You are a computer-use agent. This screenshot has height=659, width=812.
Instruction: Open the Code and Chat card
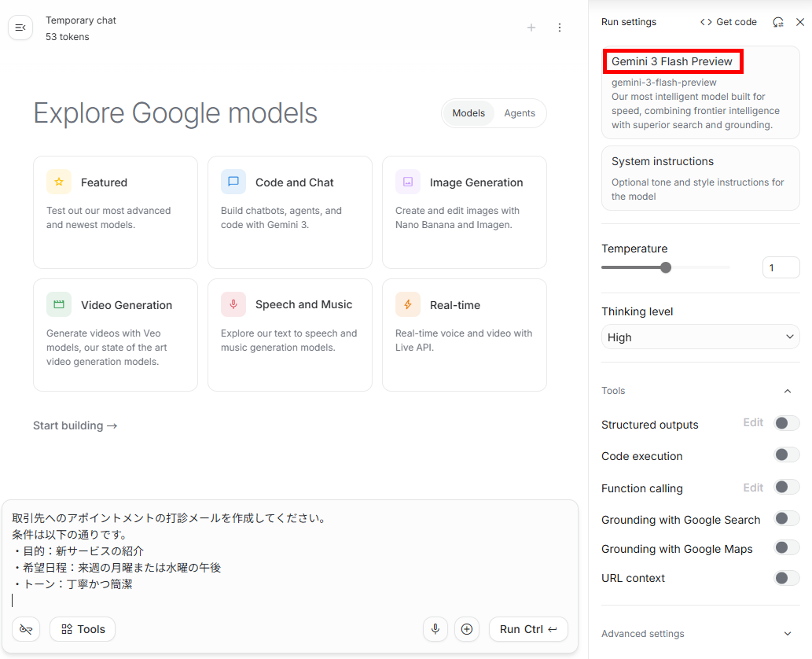pos(290,212)
